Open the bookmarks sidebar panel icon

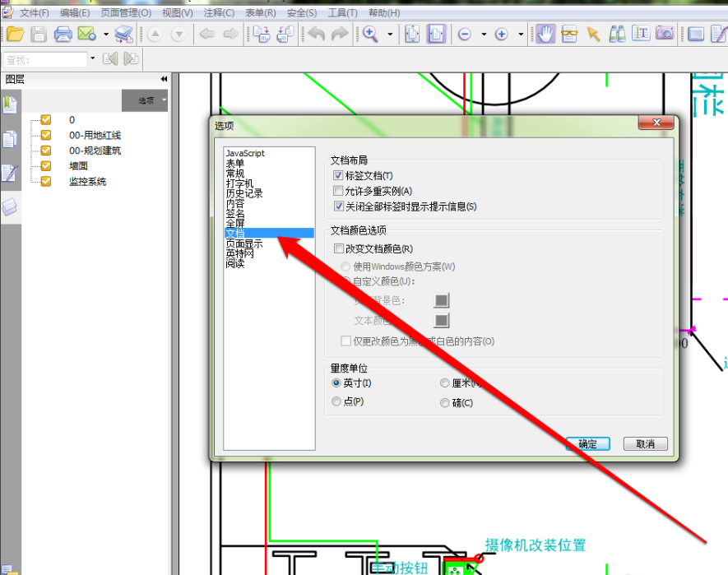pyautogui.click(x=10, y=105)
